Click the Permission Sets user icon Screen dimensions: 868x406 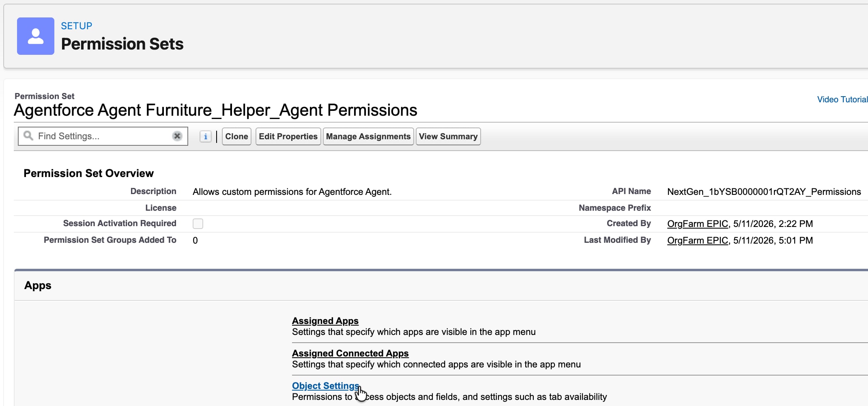[36, 36]
